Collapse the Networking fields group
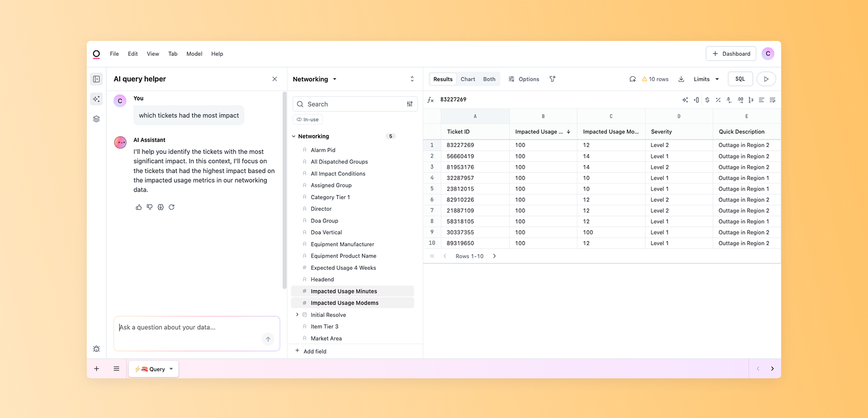The width and height of the screenshot is (868, 418). coord(293,136)
